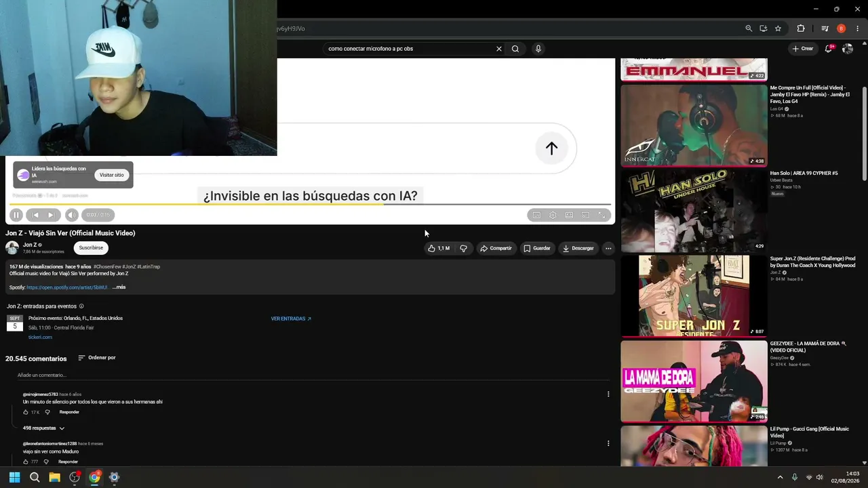The width and height of the screenshot is (868, 488).
Task: Click the Visitar sitio ad button
Action: [112, 175]
